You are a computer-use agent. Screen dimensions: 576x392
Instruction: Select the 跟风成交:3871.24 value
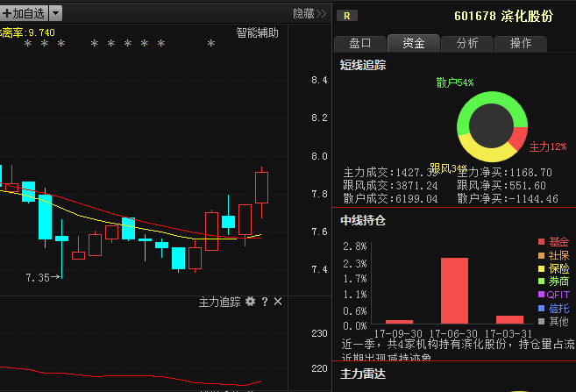pos(390,186)
